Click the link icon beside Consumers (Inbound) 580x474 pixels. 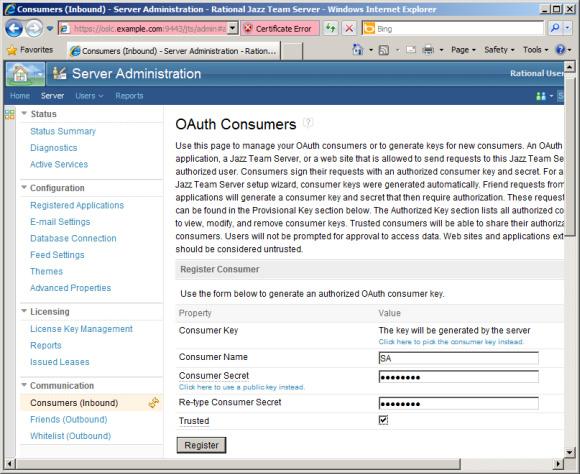[x=154, y=403]
